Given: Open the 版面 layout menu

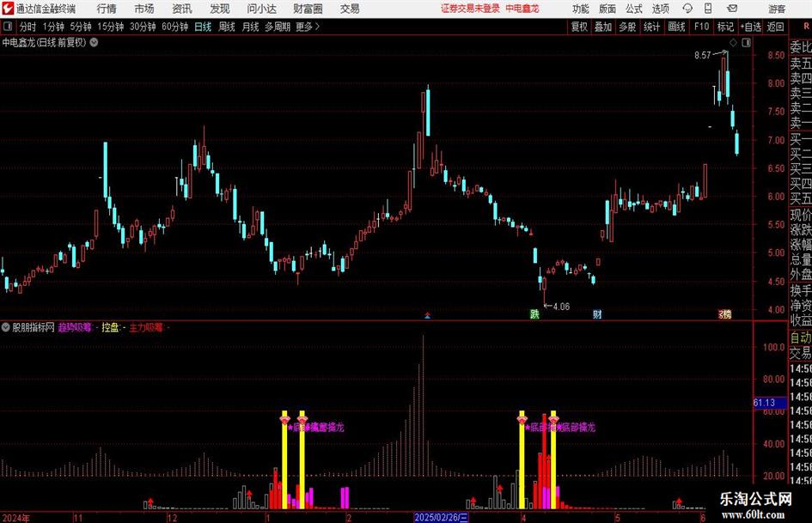Looking at the screenshot, I should coord(607,9).
